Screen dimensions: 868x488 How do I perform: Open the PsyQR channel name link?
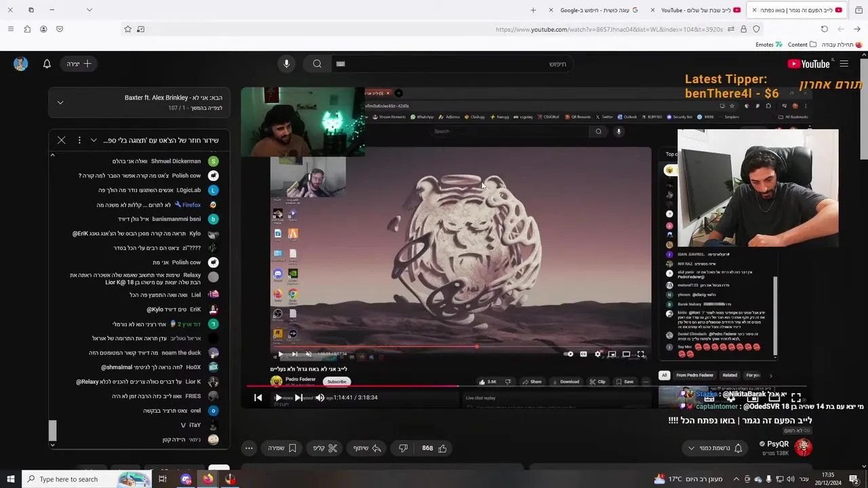pos(778,444)
